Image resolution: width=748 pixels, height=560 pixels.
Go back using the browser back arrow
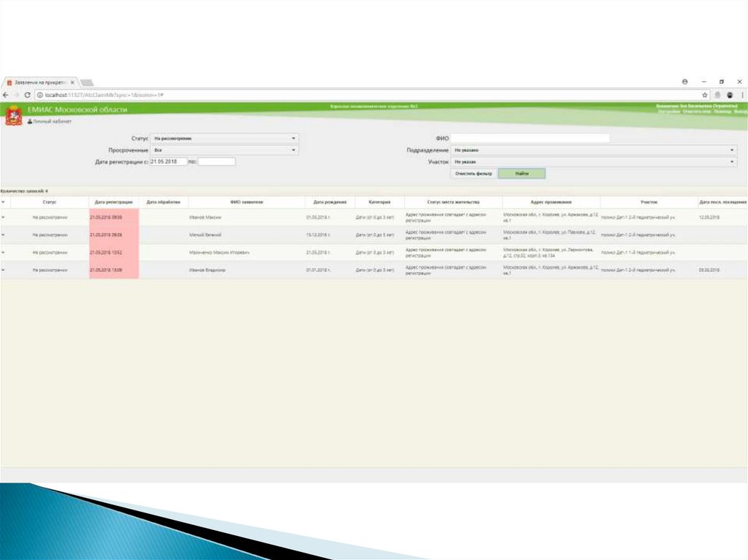(5, 95)
